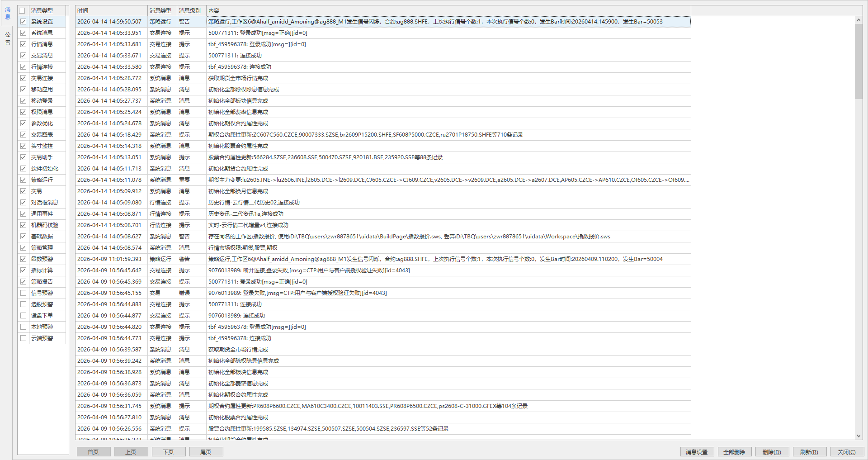Disable the 策略运行 filter checkbox

[23, 180]
